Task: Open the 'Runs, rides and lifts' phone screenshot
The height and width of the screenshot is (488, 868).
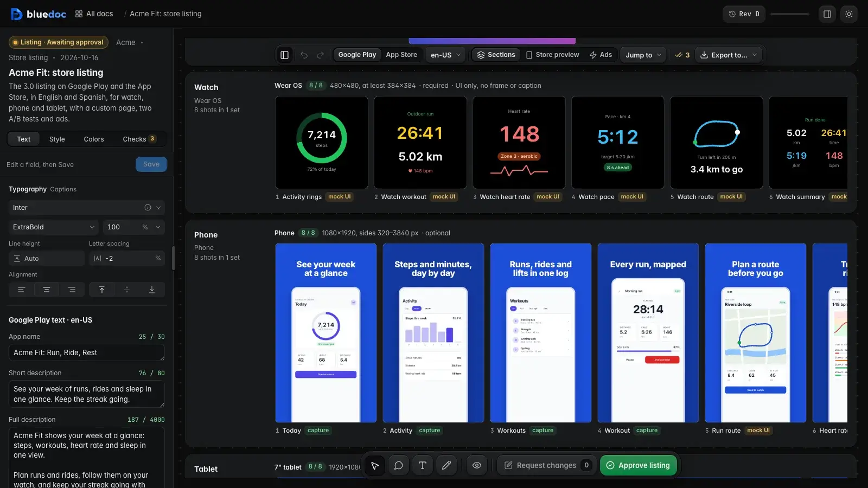Action: coord(541,333)
